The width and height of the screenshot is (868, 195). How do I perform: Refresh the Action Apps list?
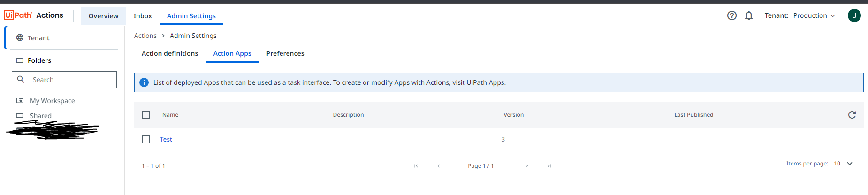coord(852,115)
